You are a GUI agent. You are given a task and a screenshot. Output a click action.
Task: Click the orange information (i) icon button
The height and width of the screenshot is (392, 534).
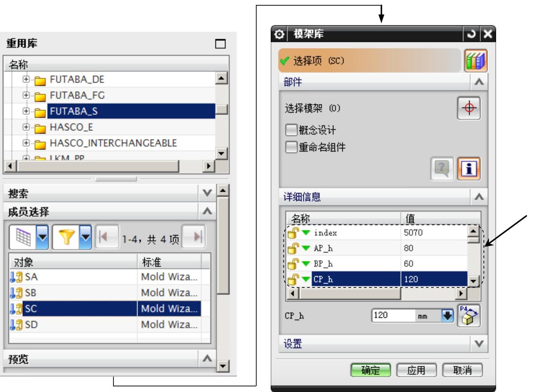click(x=469, y=169)
